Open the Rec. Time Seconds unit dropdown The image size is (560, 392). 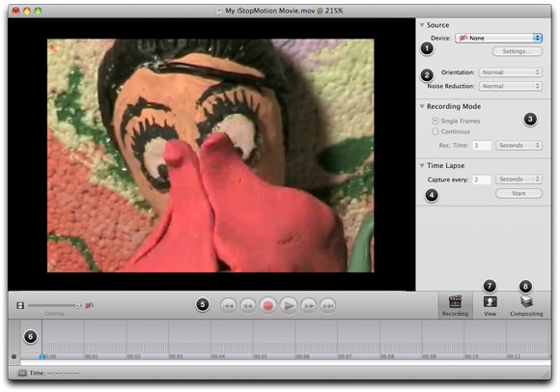coord(518,145)
